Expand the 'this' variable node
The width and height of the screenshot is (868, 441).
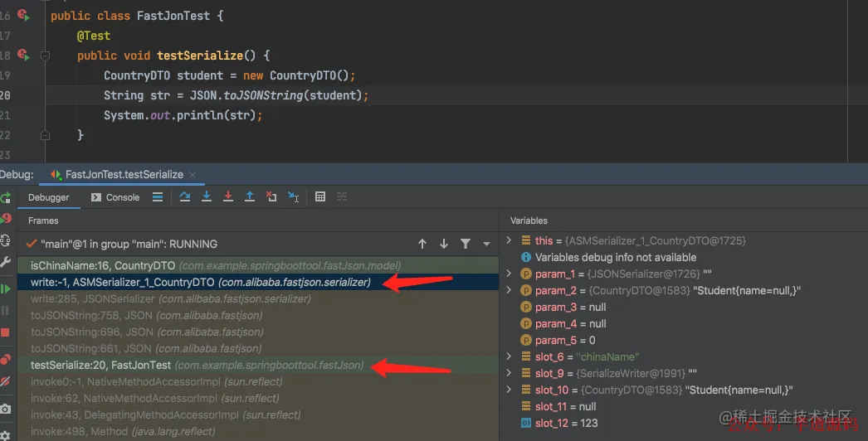coord(510,240)
